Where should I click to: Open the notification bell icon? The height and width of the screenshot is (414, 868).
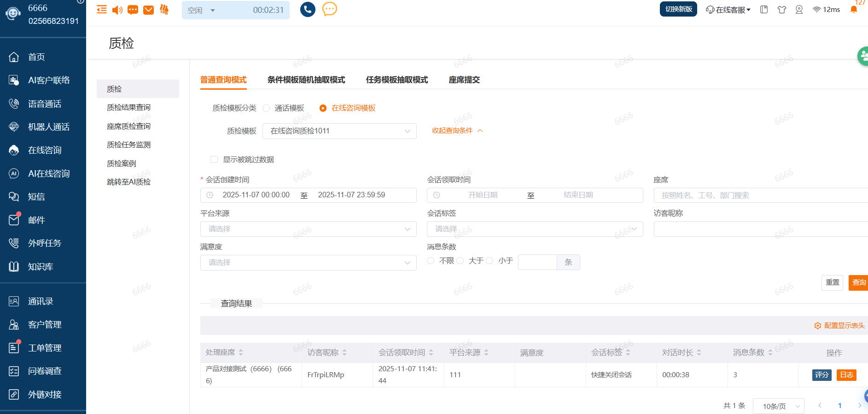[x=853, y=10]
